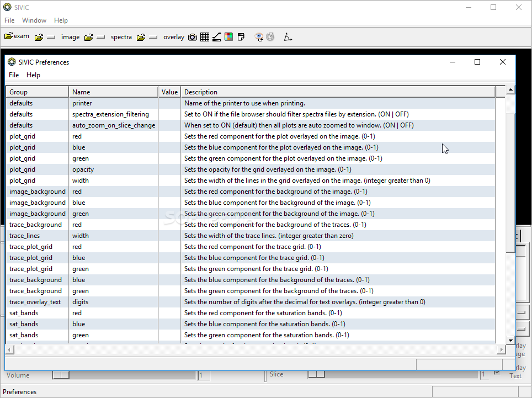
Task: Click the greyed circular reset icon
Action: coord(270,36)
